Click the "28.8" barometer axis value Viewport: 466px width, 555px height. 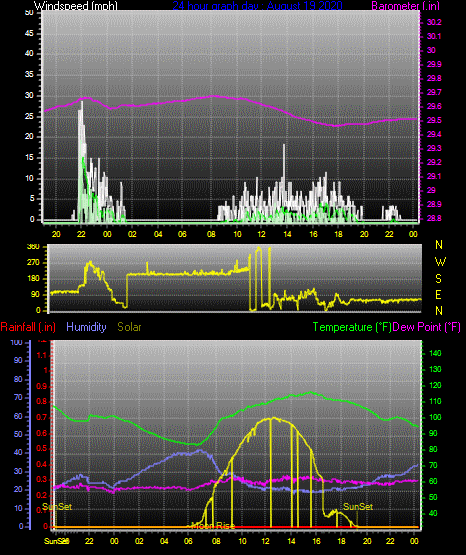click(434, 218)
